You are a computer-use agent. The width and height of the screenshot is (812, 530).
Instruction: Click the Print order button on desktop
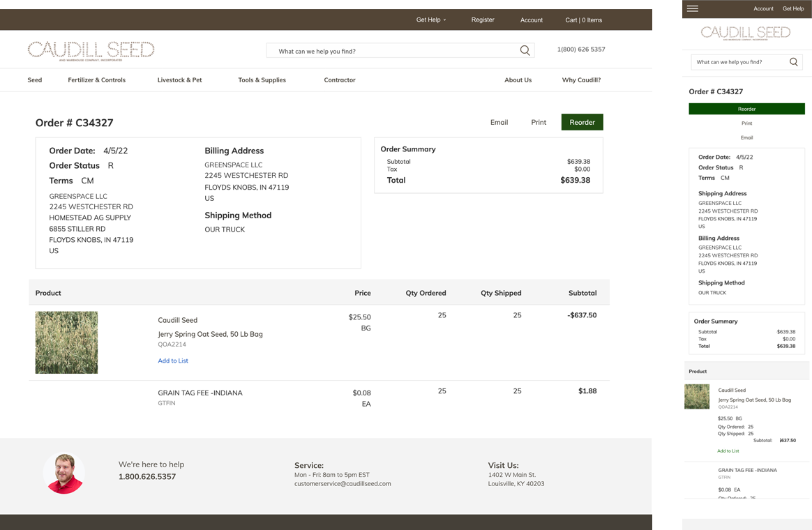(539, 122)
